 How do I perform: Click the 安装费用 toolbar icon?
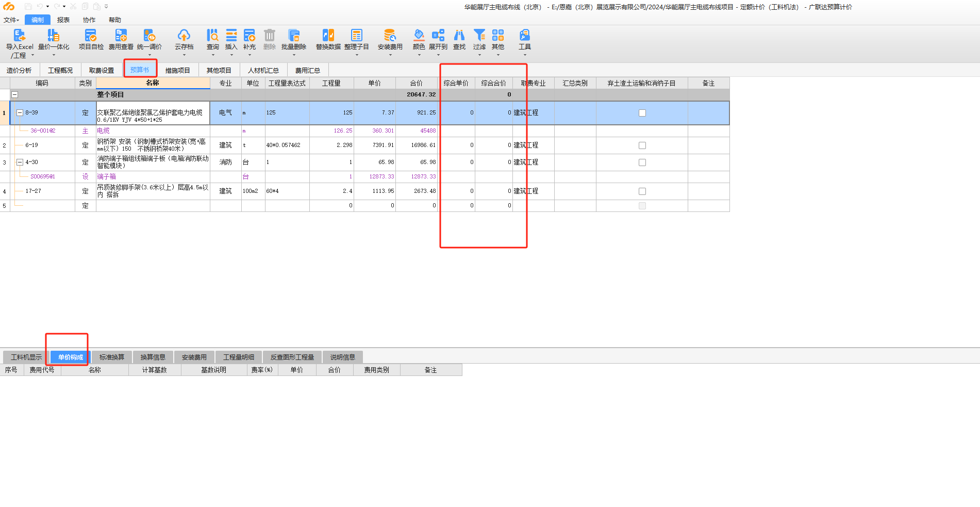coord(390,35)
